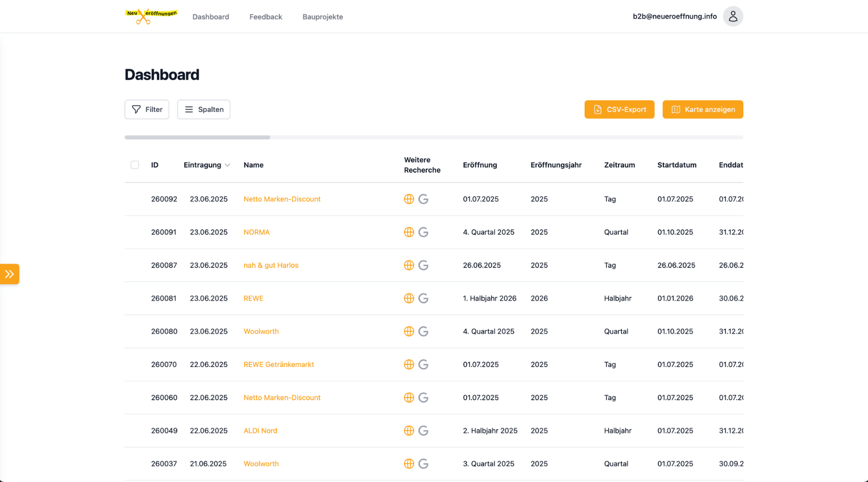Viewport: 868px width, 482px height.
Task: Click Halbjahr cell in REWE row
Action: pos(618,298)
